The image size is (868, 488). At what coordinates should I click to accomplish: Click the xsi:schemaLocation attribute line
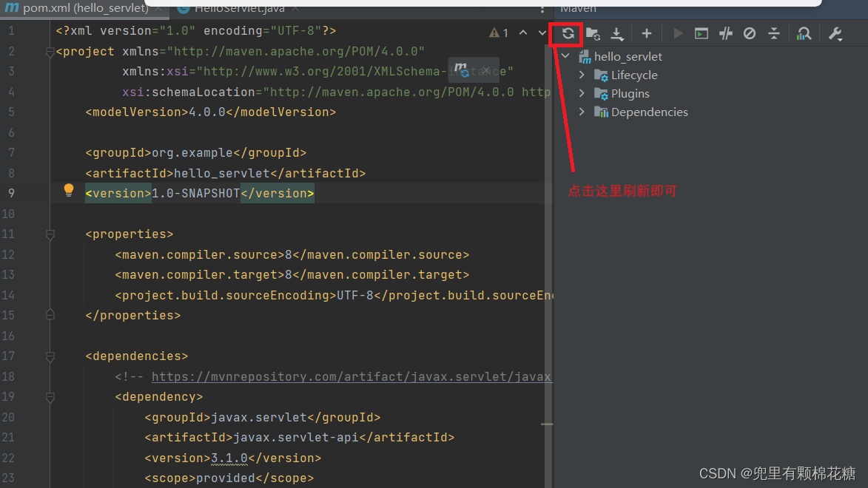tap(337, 92)
